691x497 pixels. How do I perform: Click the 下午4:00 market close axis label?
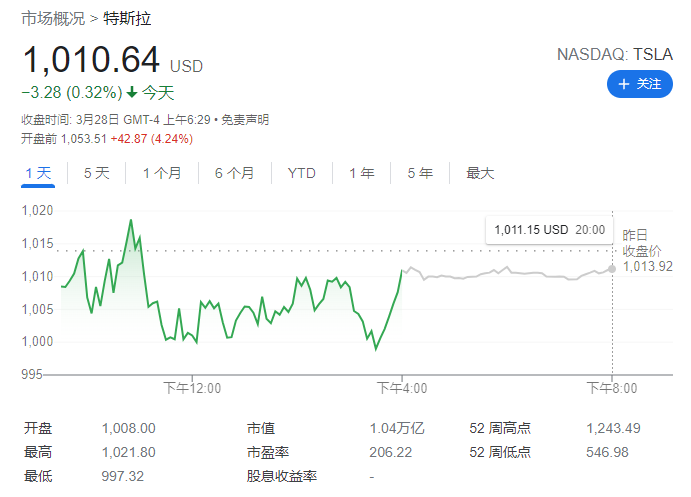[402, 387]
